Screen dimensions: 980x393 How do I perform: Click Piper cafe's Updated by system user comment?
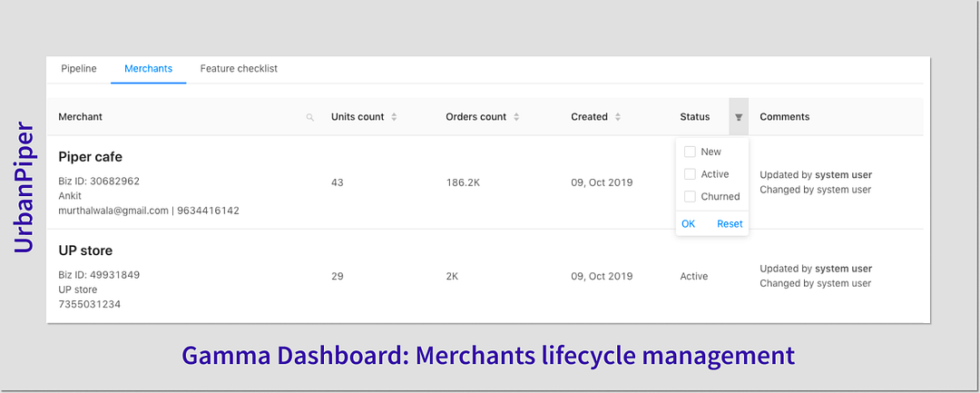pos(816,175)
